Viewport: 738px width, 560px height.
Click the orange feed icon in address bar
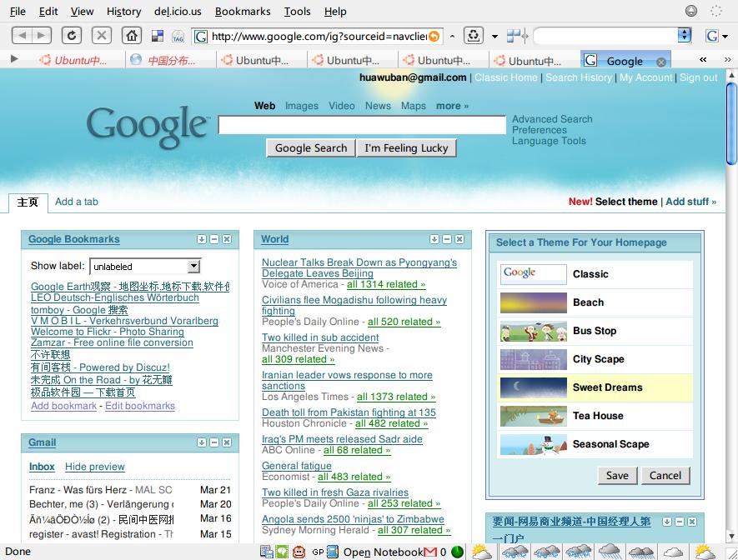click(x=434, y=36)
